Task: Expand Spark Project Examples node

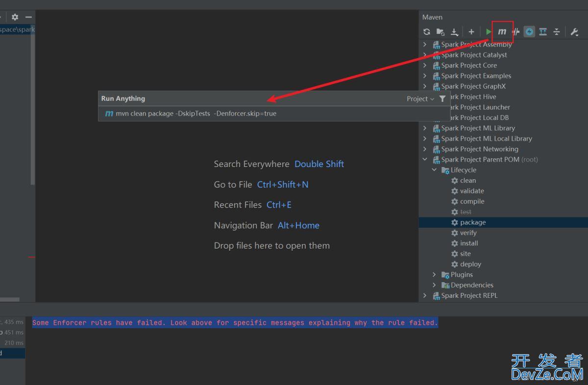Action: 425,76
